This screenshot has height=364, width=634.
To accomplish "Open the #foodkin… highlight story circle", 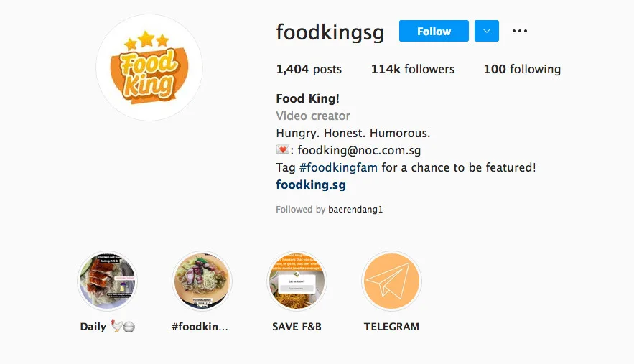I will pyautogui.click(x=202, y=281).
